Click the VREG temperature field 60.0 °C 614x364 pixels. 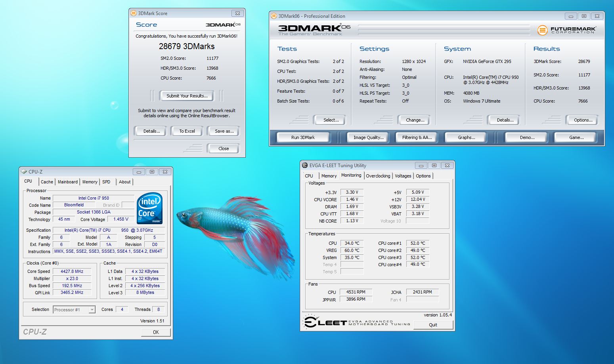[352, 250]
